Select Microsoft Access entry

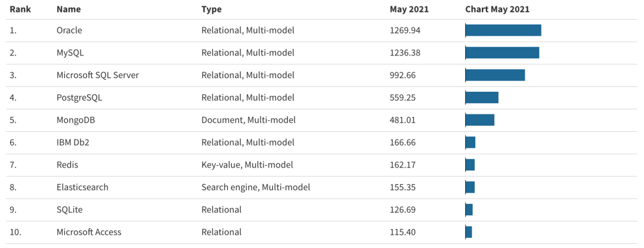[89, 232]
